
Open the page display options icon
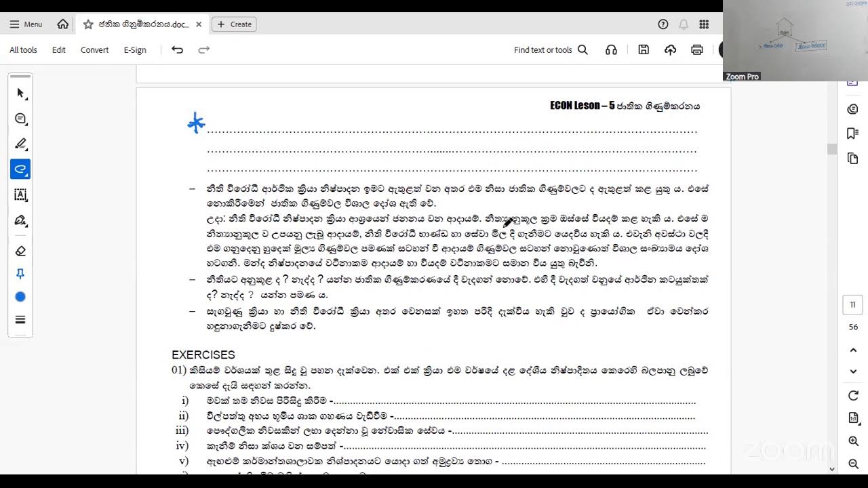[853, 418]
